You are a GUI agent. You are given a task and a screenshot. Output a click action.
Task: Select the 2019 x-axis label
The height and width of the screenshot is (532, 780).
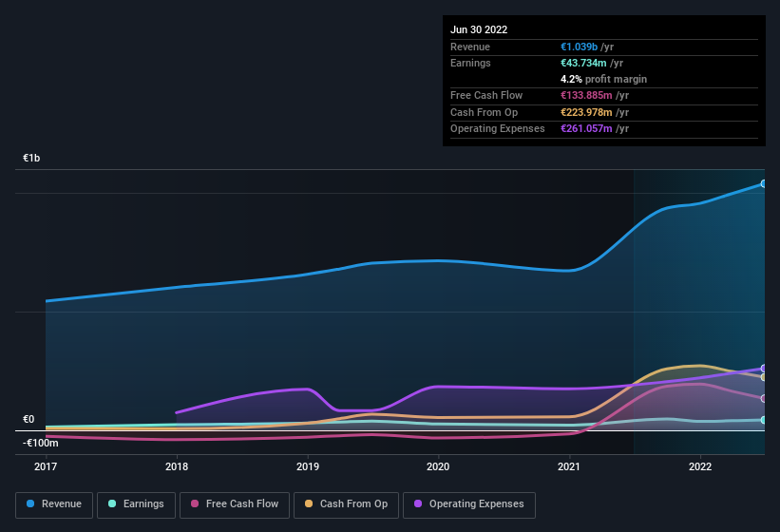pyautogui.click(x=307, y=467)
